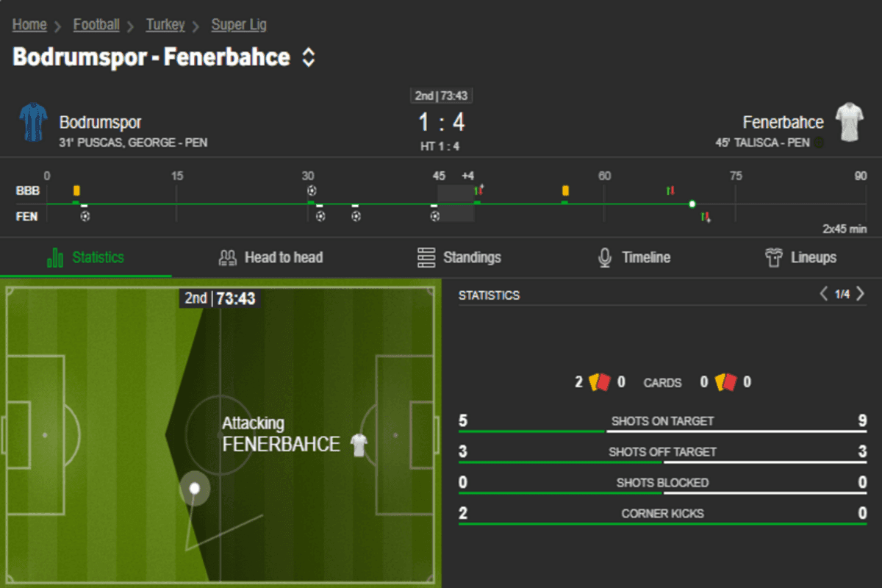This screenshot has height=588, width=882.
Task: Open the Football breadcrumb link
Action: pos(96,25)
